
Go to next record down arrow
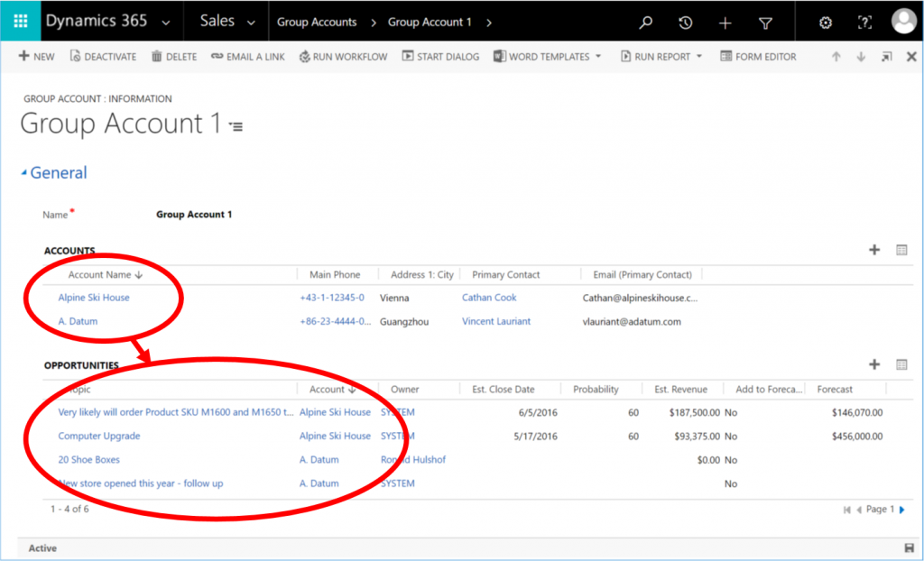point(861,57)
